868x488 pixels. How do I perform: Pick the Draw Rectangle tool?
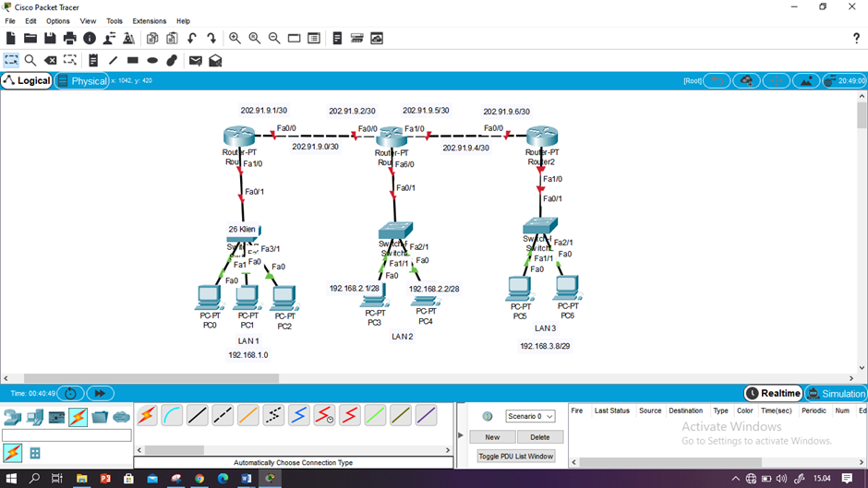coord(132,60)
